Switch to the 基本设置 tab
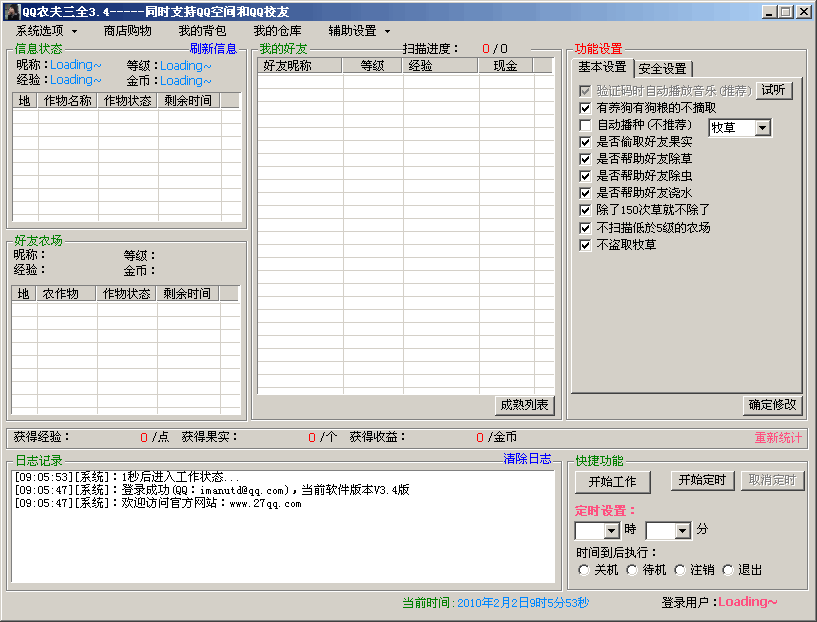Screen dimensions: 817x622 pyautogui.click(x=602, y=67)
